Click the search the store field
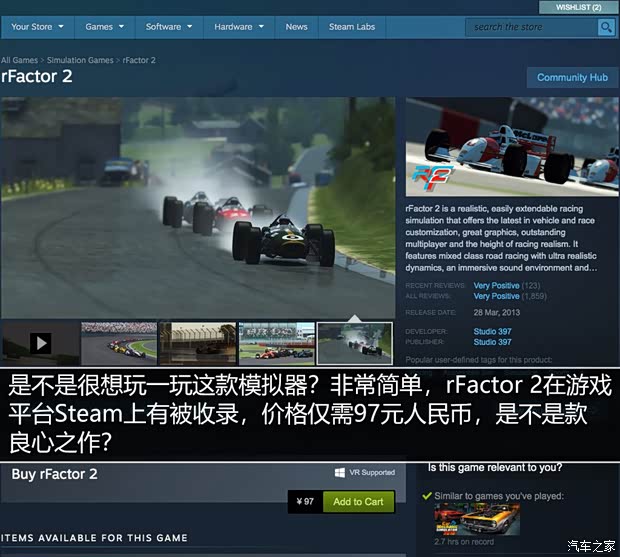The height and width of the screenshot is (557, 620). click(x=532, y=27)
